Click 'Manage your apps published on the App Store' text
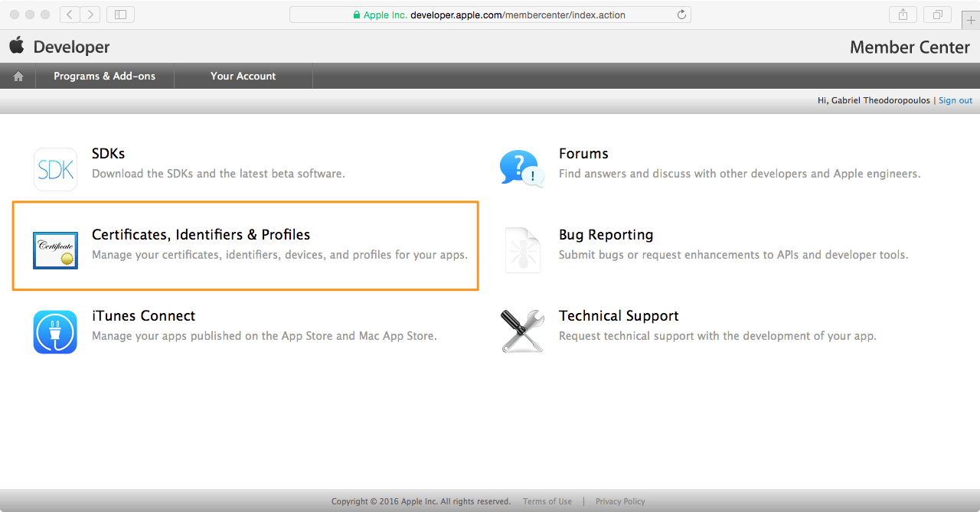Screen dimensions: 980x512 tap(264, 336)
